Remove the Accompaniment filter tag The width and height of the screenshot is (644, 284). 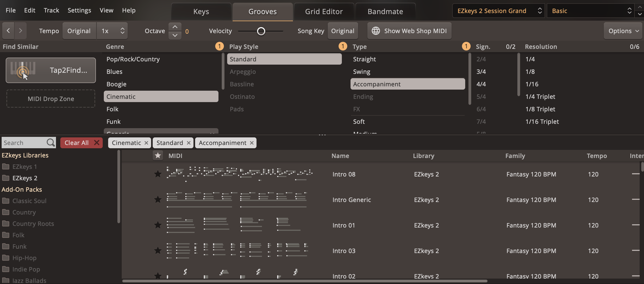pos(252,143)
